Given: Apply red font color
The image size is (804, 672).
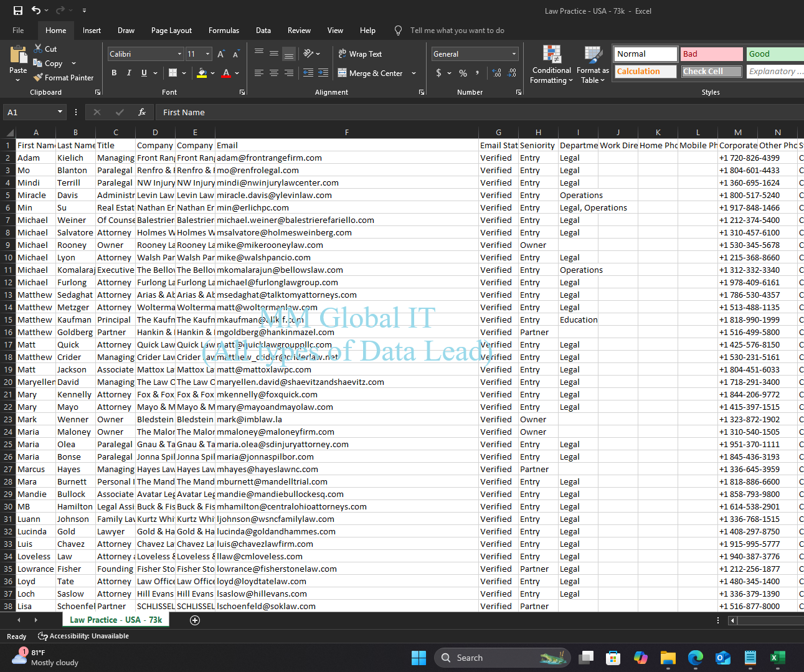Looking at the screenshot, I should (x=227, y=73).
